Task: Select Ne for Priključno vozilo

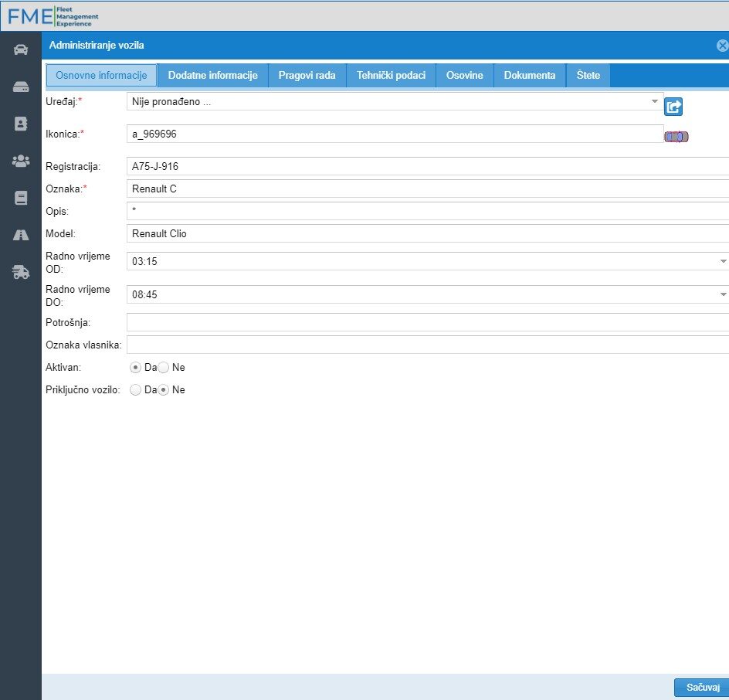Action: coord(163,389)
